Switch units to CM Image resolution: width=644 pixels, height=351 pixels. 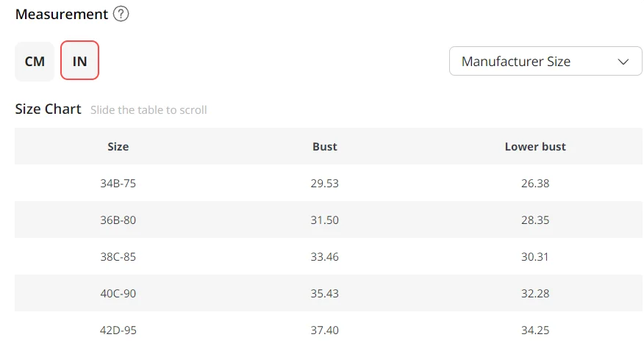(35, 61)
